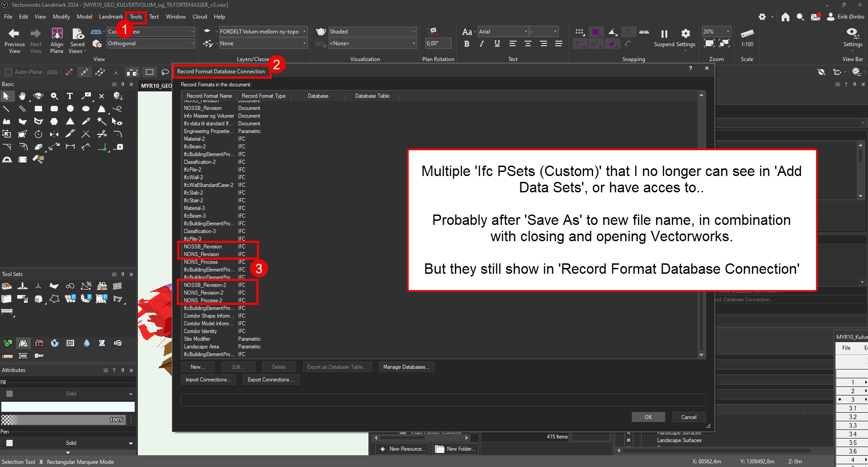Toggle Bold text formatting
Image resolution: width=868 pixels, height=467 pixels.
tap(467, 44)
